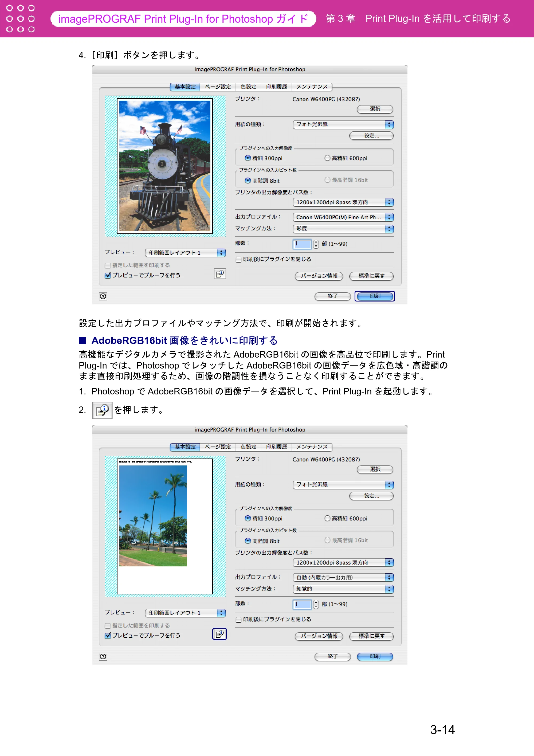Image resolution: width=534 pixels, height=756 pixels.
Task: Open the 1200x1200dpi 8pass dropdown in the palm tree dialog
Action: [x=343, y=563]
